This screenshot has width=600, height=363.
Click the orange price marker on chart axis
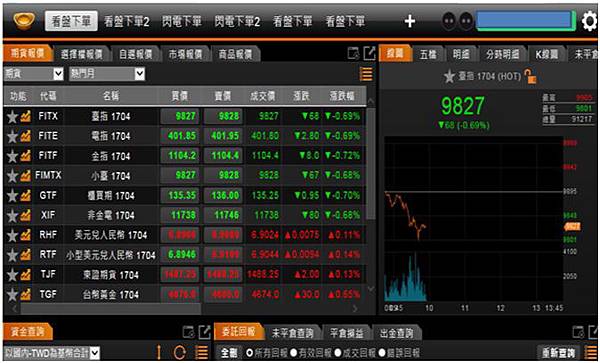point(573,227)
